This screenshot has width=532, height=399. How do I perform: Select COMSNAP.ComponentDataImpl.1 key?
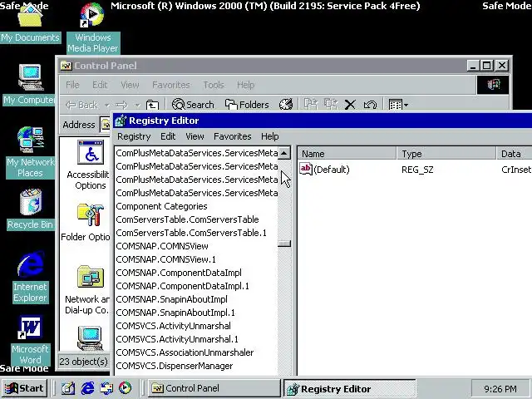coord(183,286)
